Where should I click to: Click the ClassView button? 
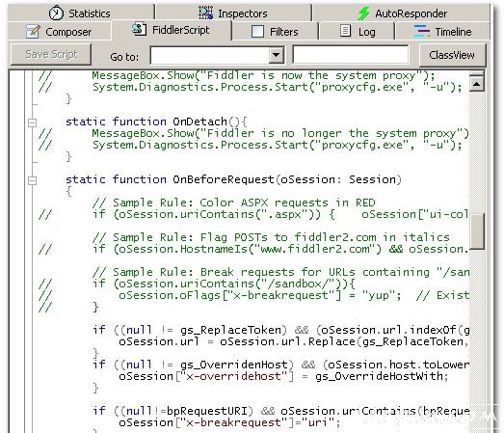[x=452, y=55]
